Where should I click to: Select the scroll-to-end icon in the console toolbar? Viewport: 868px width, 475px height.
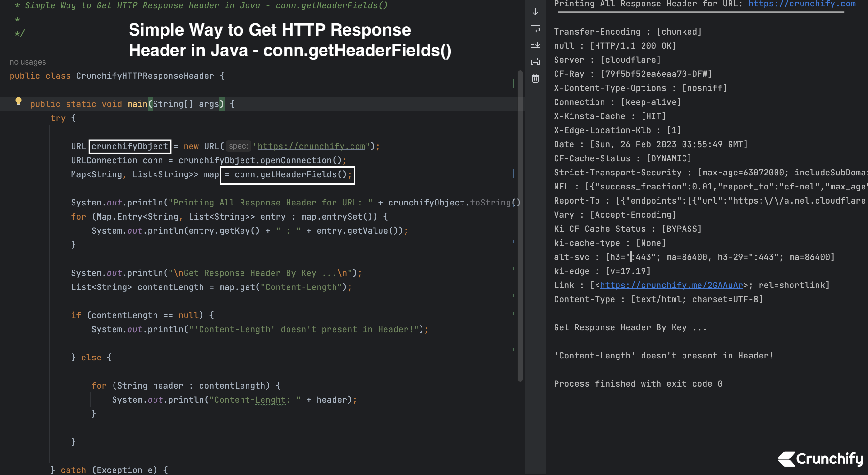535,45
